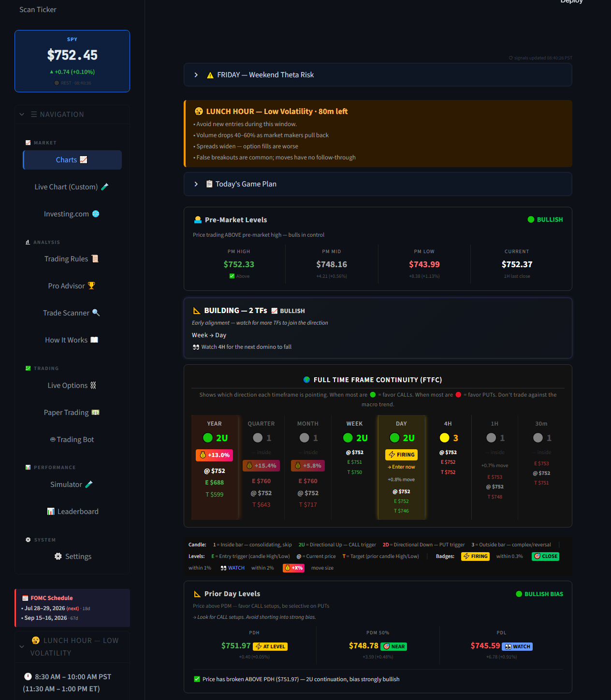Click the scroll icon beside Trading Rules
This screenshot has height=700, width=611.
[95, 259]
